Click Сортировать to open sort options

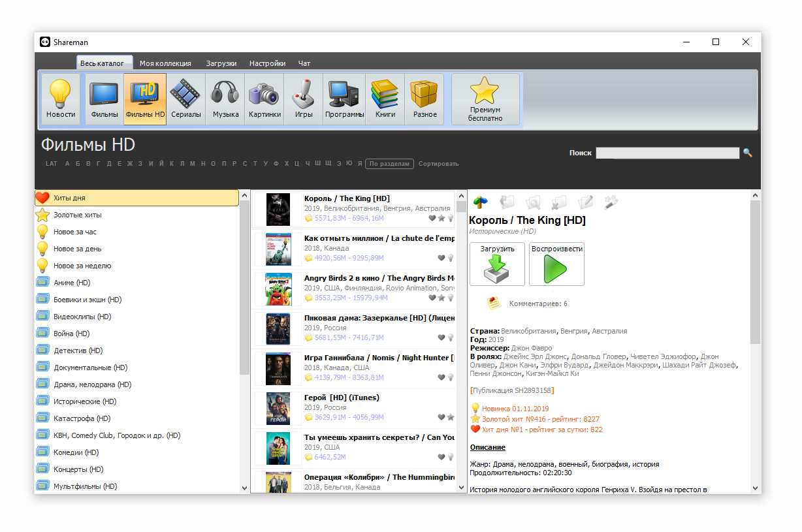click(x=438, y=164)
